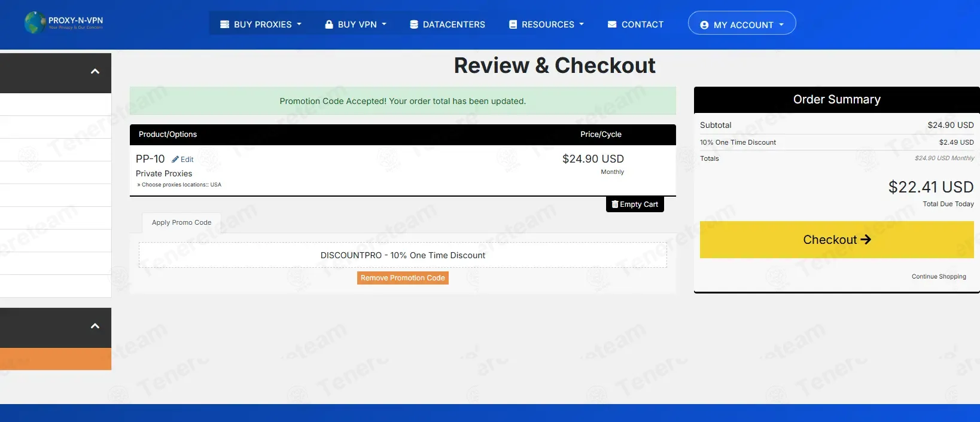Click the server icon beside Buy Proxies
The height and width of the screenshot is (422, 980).
point(225,25)
